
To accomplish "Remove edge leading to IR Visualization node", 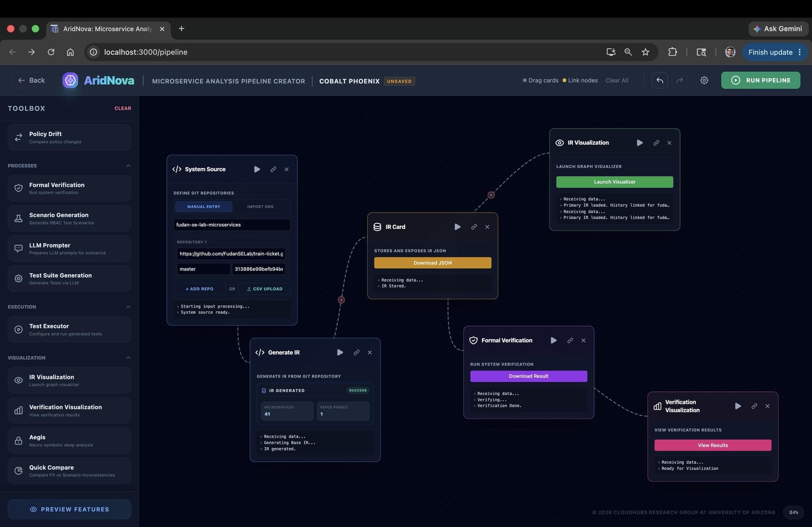I will click(491, 195).
